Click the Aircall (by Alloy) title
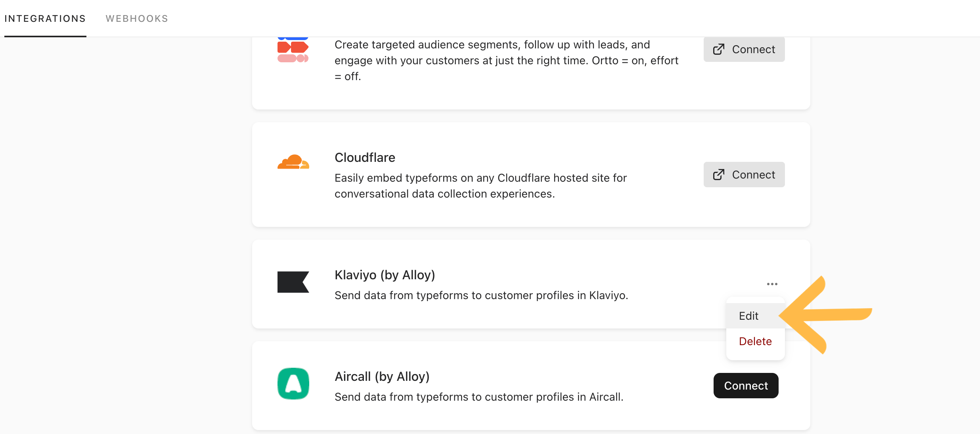The height and width of the screenshot is (434, 980). coord(382,376)
